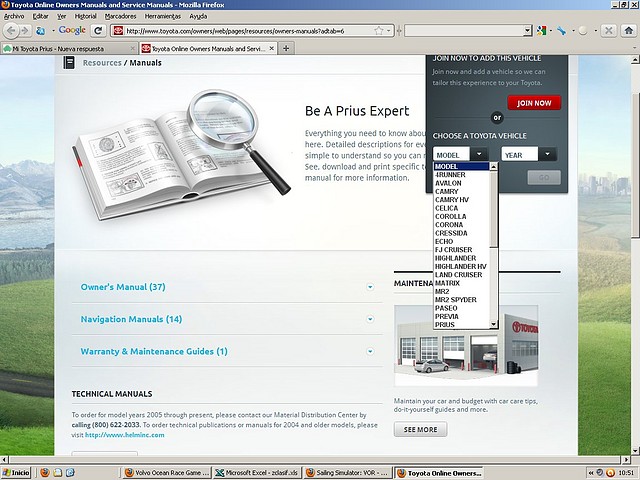Click the third quick launch icon in taskbar

[x=70, y=473]
